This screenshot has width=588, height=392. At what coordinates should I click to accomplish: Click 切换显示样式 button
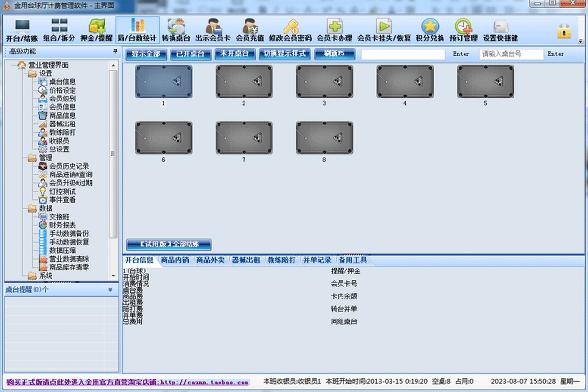285,54
